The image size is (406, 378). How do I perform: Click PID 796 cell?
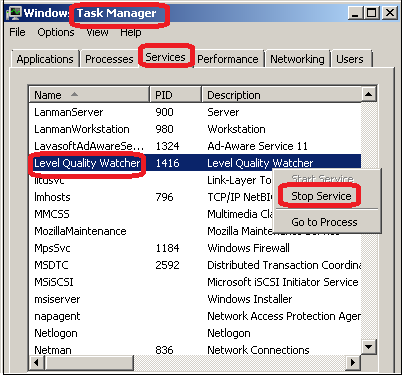point(164,197)
